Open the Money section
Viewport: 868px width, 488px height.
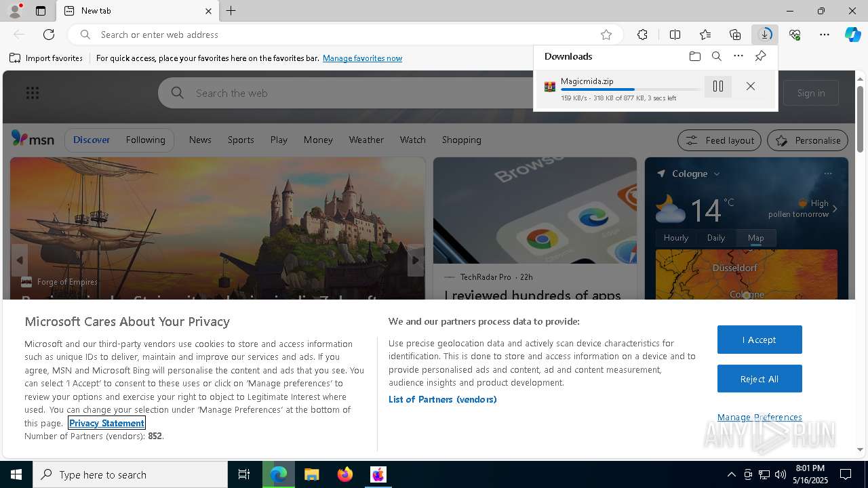pyautogui.click(x=318, y=140)
